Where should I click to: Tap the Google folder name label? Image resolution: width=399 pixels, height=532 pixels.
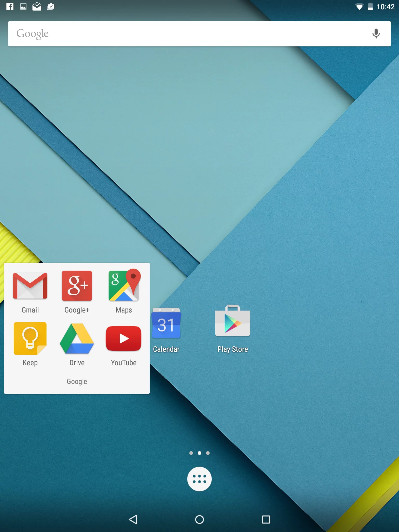[x=77, y=381]
